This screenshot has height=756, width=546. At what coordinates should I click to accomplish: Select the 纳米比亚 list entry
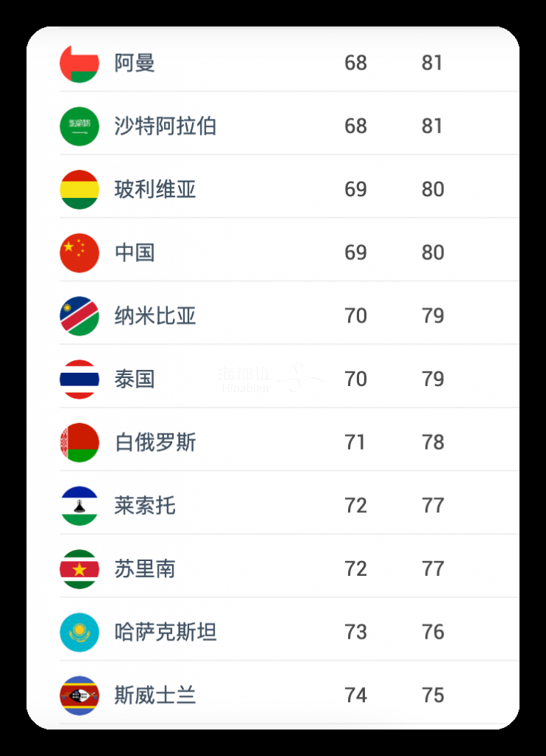(x=289, y=316)
